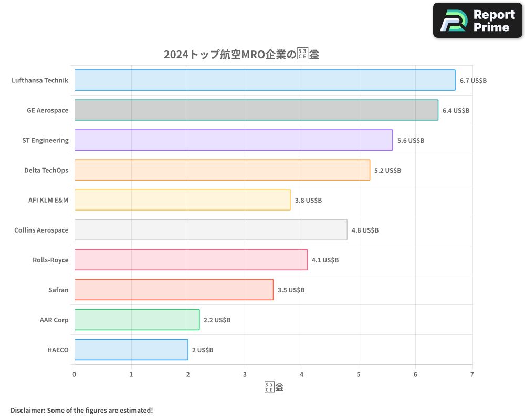
Task: Click the disclaimer text at bottom
Action: (x=82, y=411)
